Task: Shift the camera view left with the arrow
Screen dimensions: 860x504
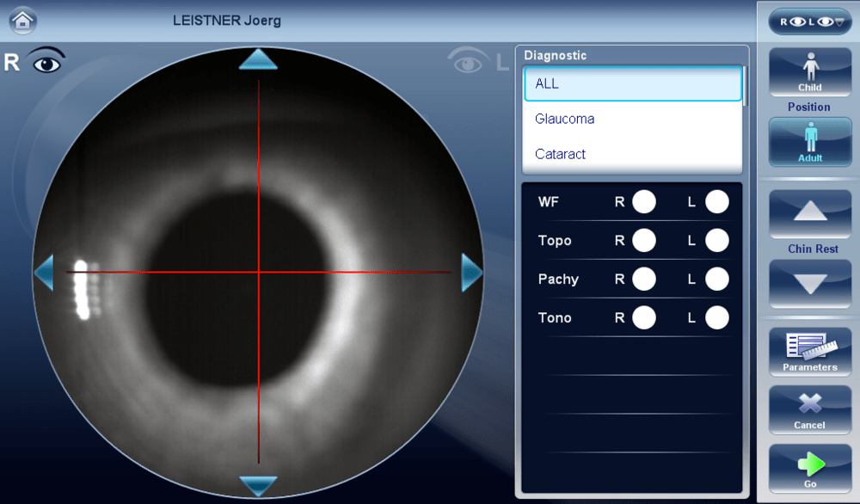Action: coord(43,273)
